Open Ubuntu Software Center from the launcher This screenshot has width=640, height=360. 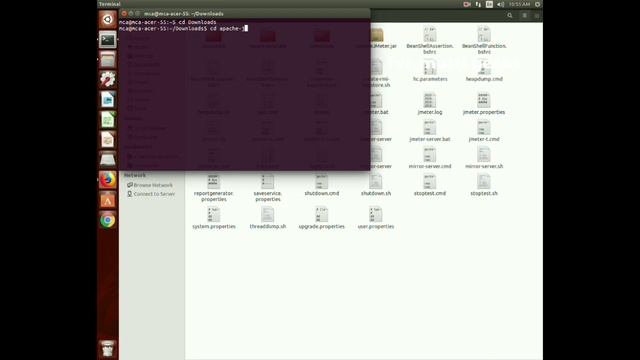[108, 200]
